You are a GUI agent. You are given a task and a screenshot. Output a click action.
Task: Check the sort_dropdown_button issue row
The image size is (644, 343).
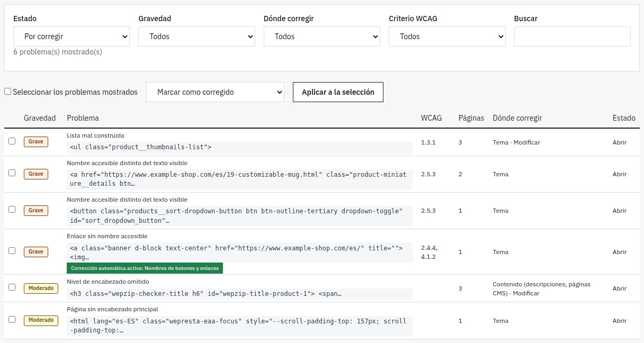[12, 210]
